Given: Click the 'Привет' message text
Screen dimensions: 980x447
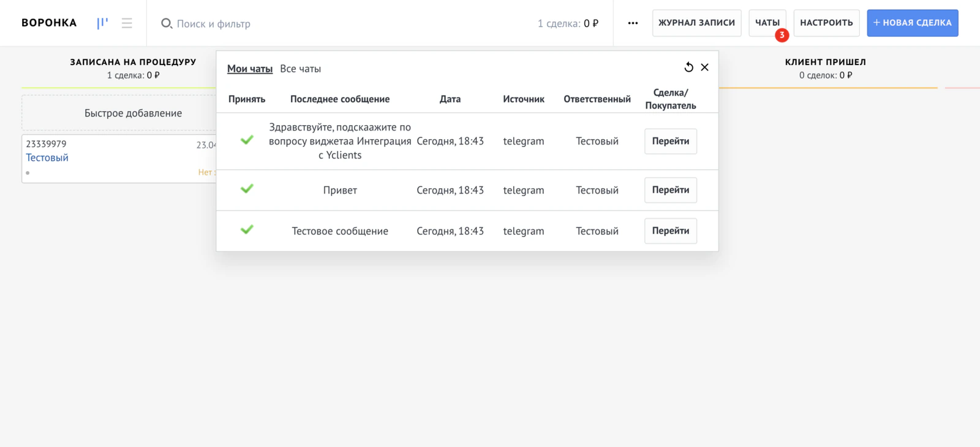Looking at the screenshot, I should click(x=340, y=190).
